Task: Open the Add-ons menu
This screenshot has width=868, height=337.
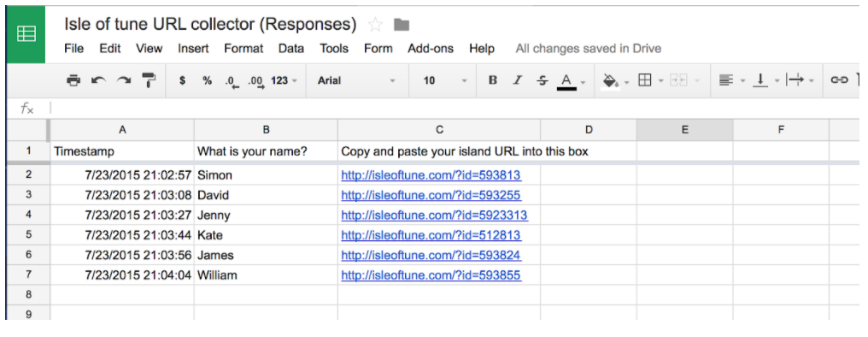Action: (x=430, y=49)
